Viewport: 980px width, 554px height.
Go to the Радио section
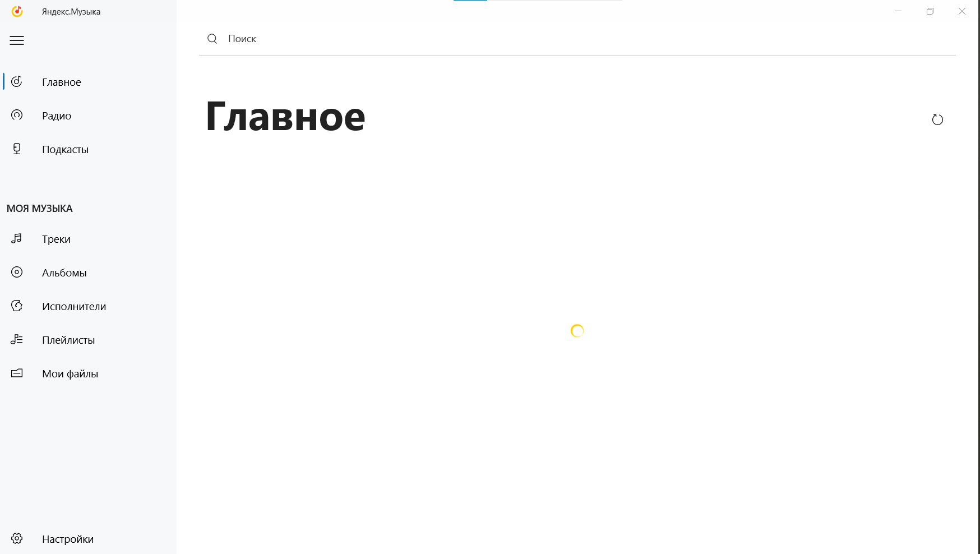[88, 116]
